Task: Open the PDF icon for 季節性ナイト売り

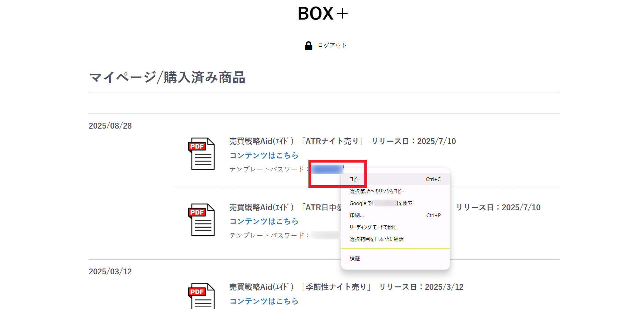Action: point(201,296)
